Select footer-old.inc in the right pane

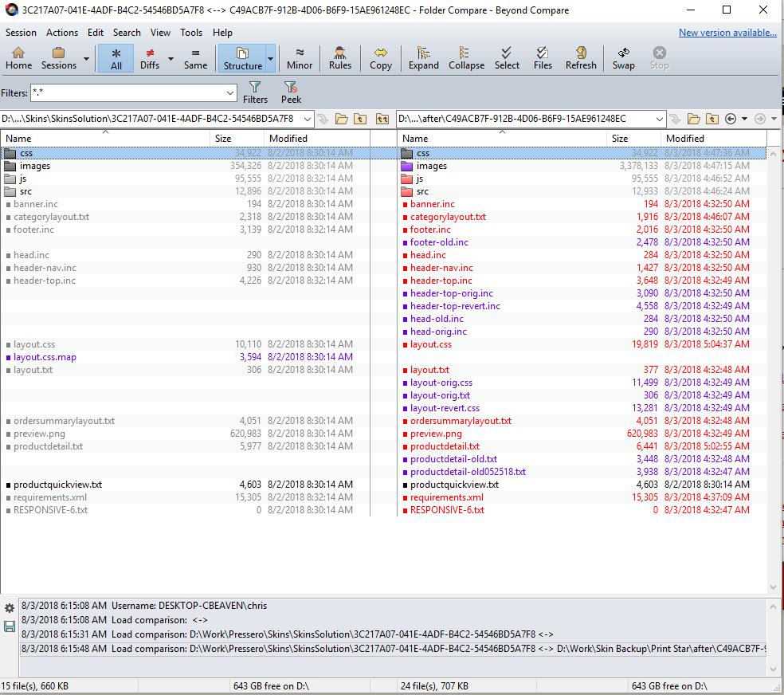click(x=439, y=242)
